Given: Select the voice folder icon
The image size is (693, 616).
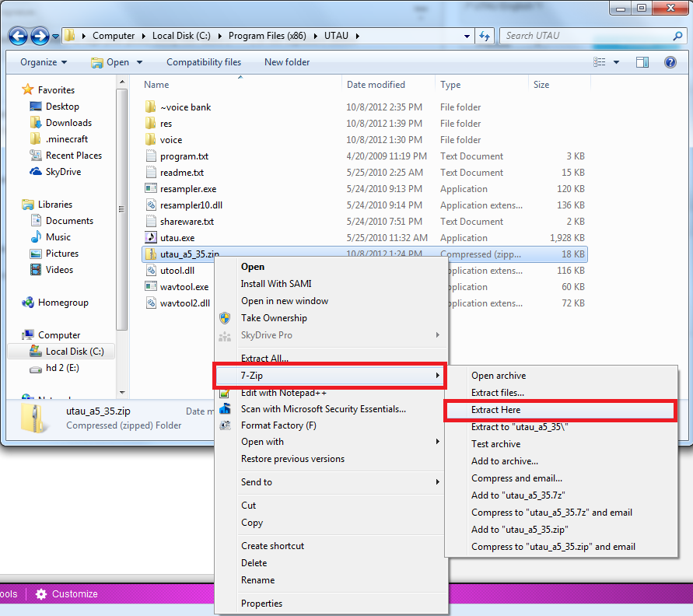Looking at the screenshot, I should (150, 139).
